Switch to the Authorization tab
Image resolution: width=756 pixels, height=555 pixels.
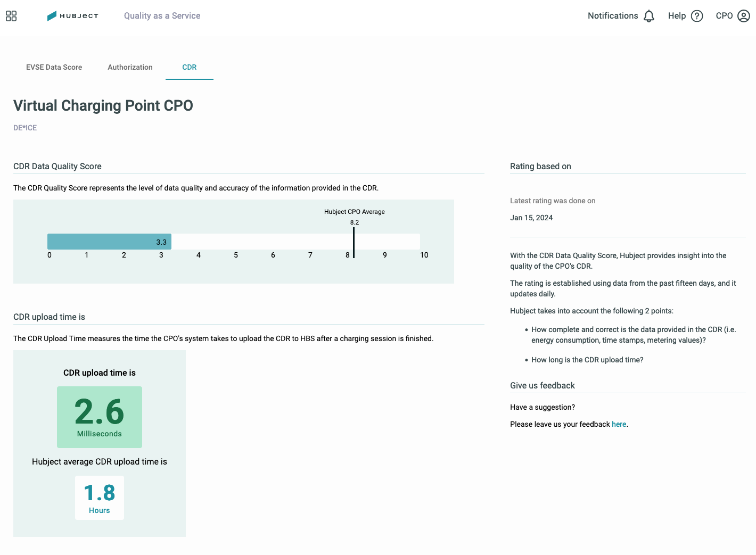tap(130, 67)
